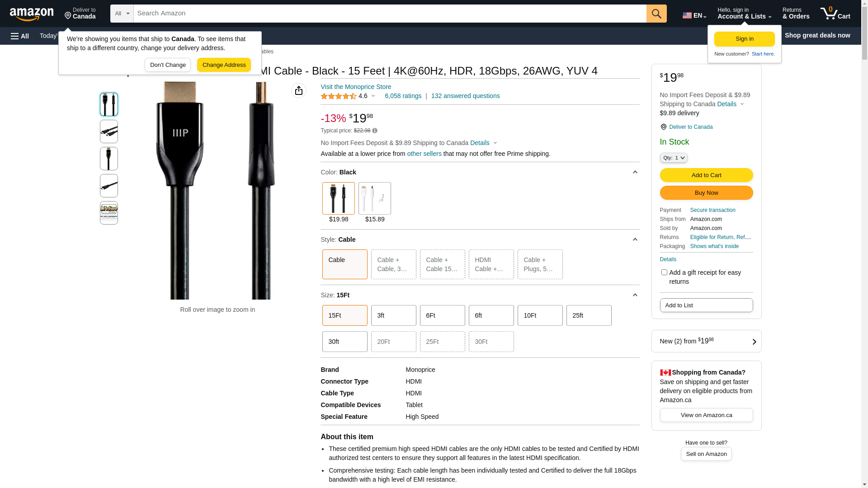Check the gift receipt checkbox
Viewport: 868px width, 488px height.
click(664, 272)
